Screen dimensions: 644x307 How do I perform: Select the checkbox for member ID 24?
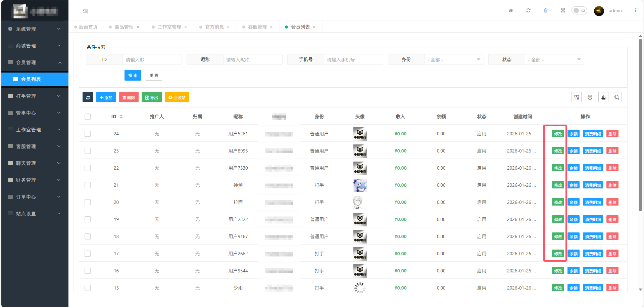pos(88,134)
